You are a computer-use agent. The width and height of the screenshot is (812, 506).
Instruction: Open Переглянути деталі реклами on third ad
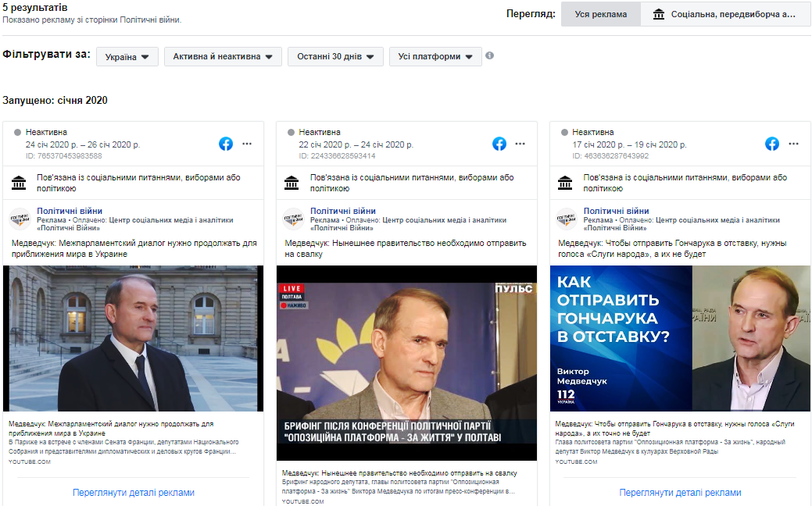680,493
